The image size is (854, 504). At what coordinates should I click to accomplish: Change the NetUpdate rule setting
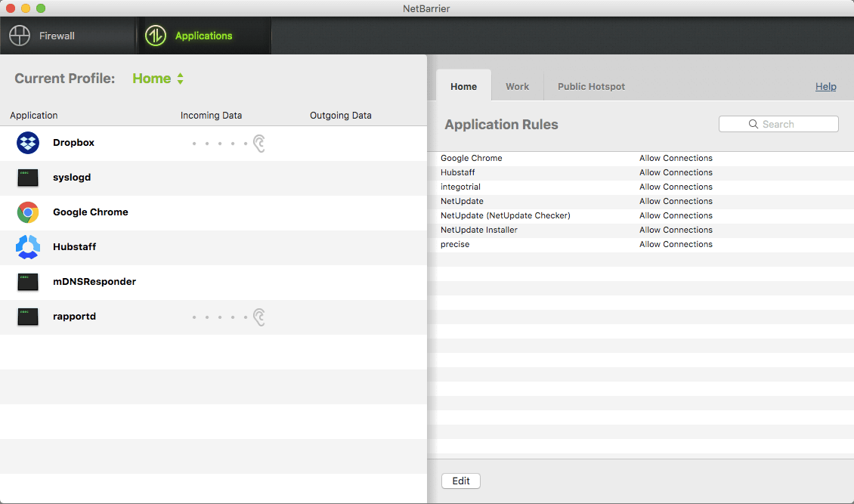(x=676, y=201)
